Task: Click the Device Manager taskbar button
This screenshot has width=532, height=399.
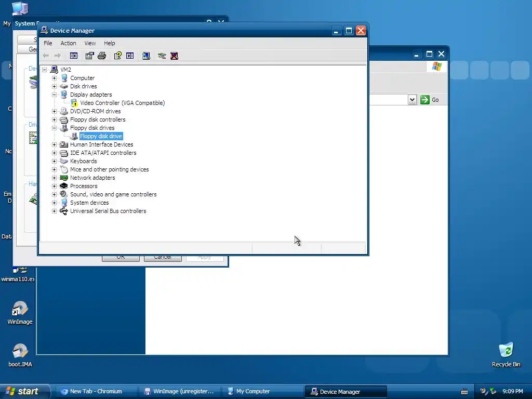Action: click(x=345, y=392)
